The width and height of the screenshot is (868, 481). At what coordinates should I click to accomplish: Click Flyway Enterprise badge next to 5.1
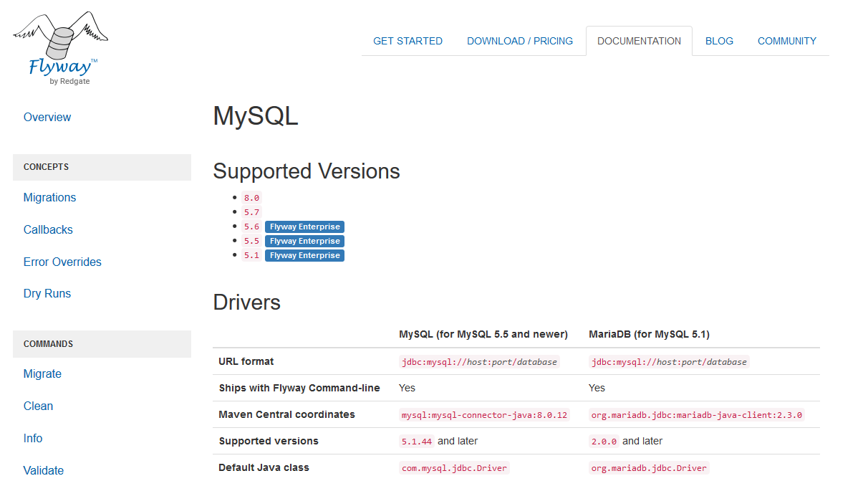click(304, 255)
